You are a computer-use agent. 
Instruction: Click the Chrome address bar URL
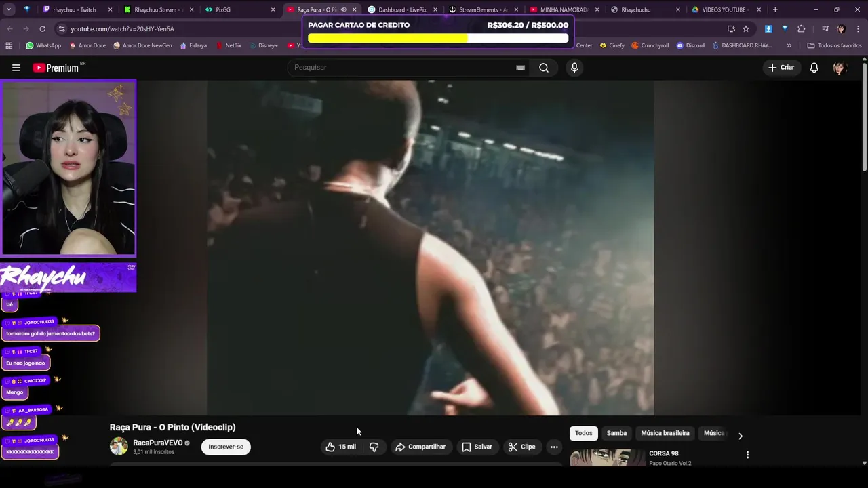click(x=122, y=29)
